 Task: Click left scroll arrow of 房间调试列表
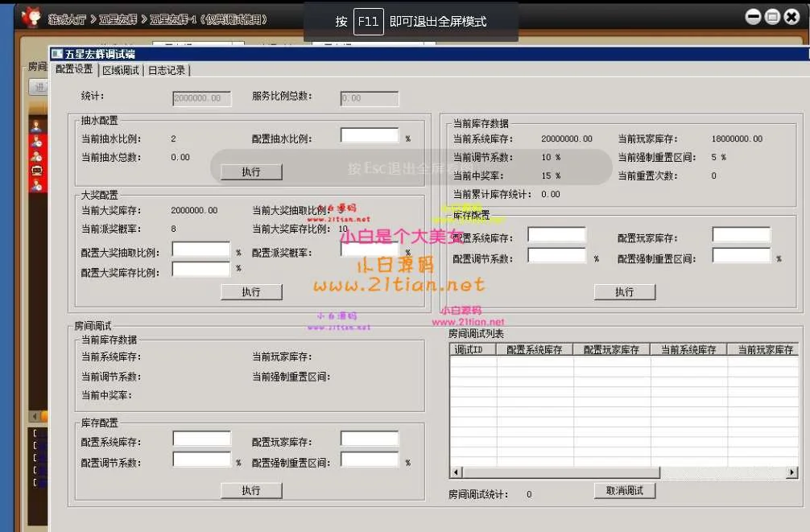[x=456, y=472]
